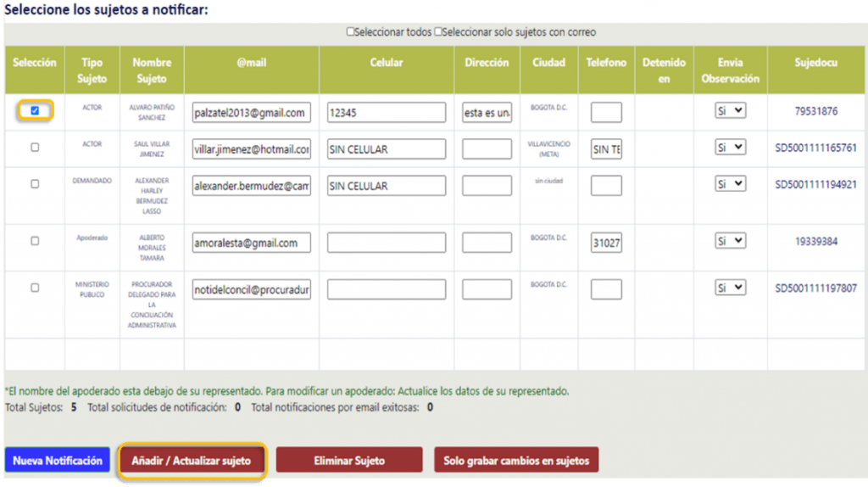Image resolution: width=868 pixels, height=487 pixels.
Task: Click the email field containing palzatel2013@gmail.com
Action: (251, 112)
